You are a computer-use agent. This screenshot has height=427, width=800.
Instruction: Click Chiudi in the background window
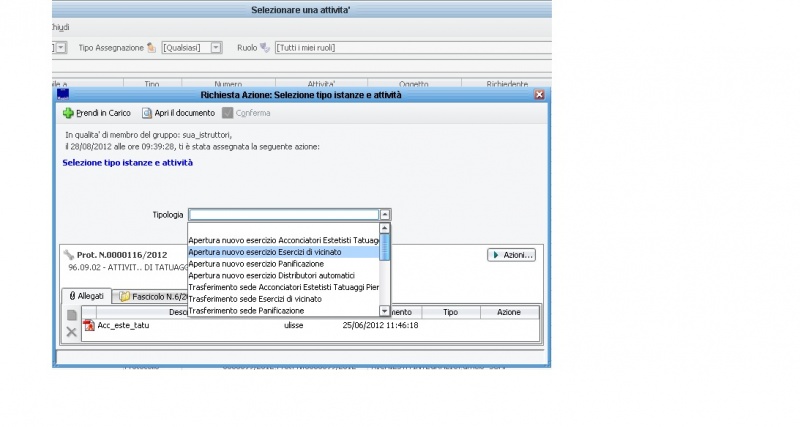[60, 27]
